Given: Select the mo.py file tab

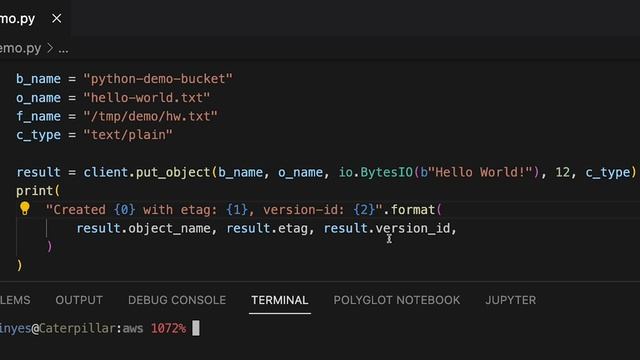Looking at the screenshot, I should pyautogui.click(x=18, y=18).
